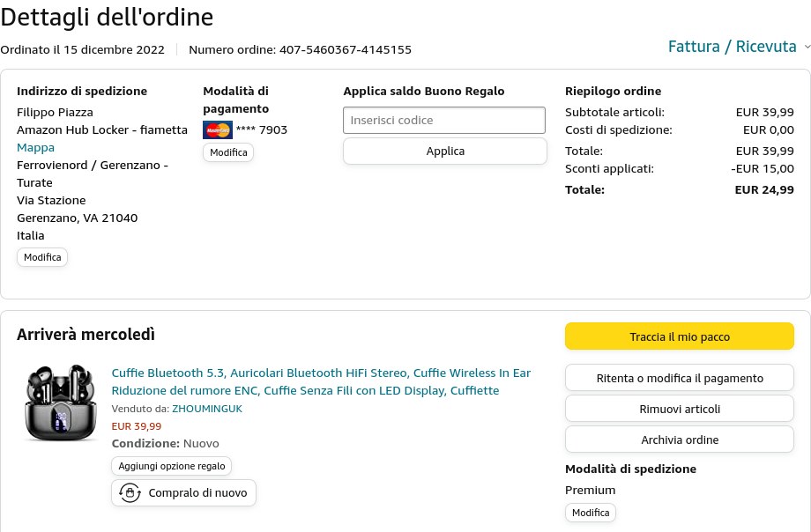Click Modifica under Modalità di spedizione

(x=591, y=513)
